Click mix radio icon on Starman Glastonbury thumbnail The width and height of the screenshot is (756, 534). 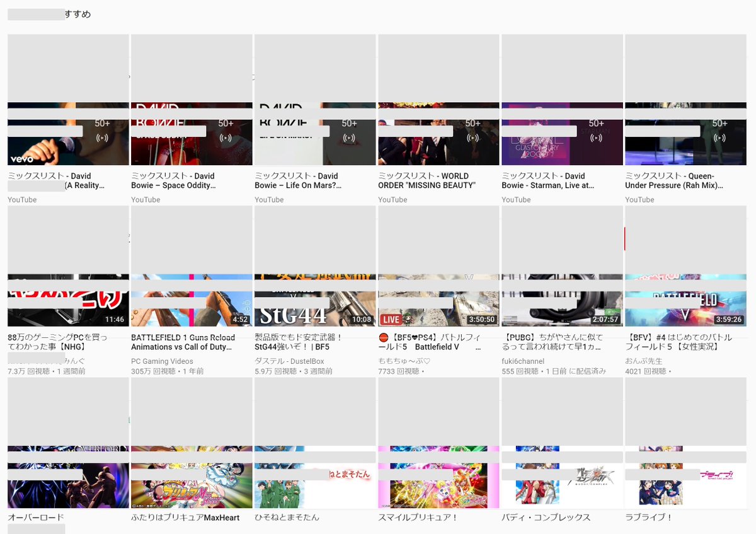596,137
